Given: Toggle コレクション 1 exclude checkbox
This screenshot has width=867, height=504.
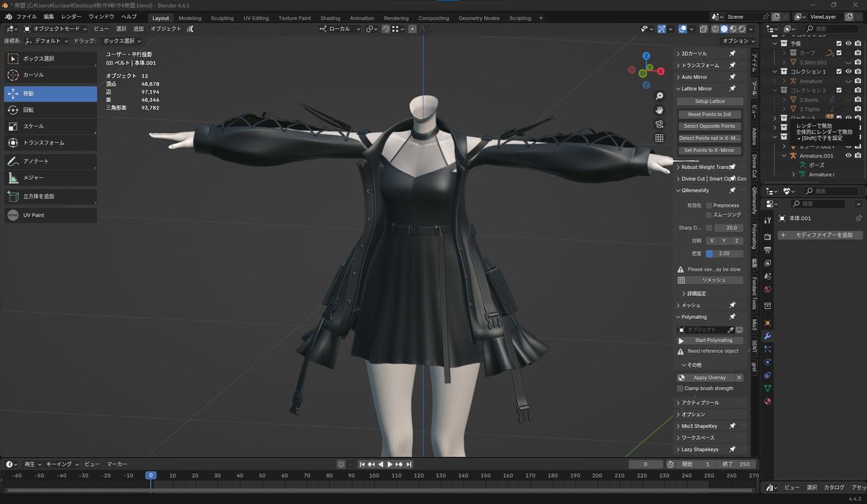Looking at the screenshot, I should tap(839, 71).
